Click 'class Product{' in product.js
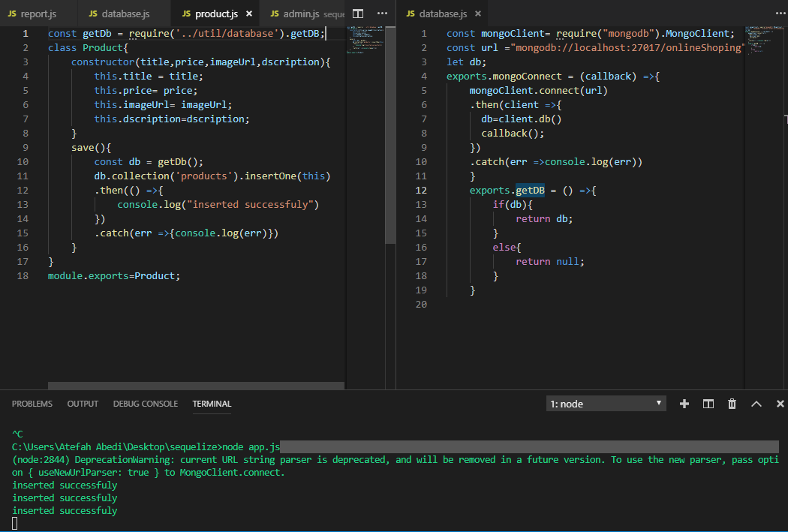The image size is (788, 532). [x=88, y=48]
